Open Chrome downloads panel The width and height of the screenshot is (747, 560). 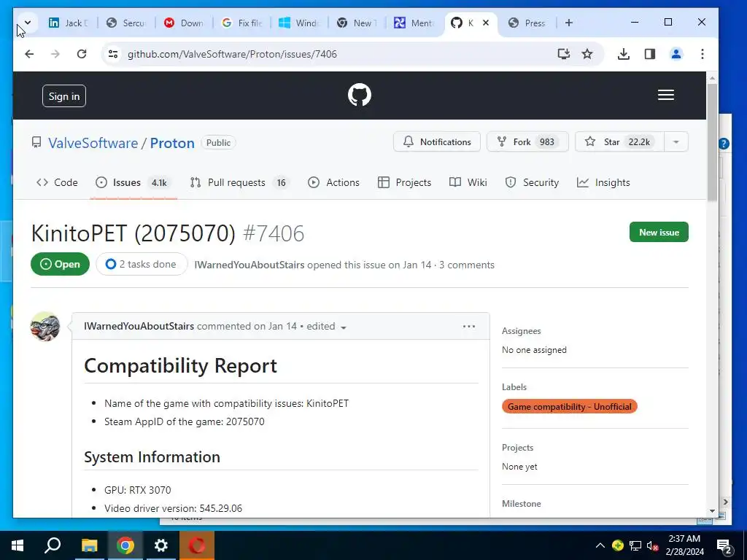tap(623, 54)
